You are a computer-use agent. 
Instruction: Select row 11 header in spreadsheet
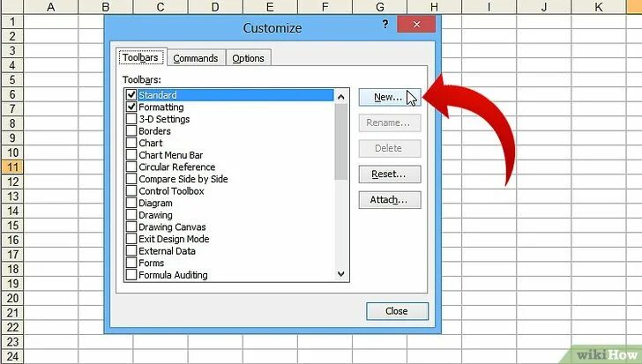(x=11, y=167)
